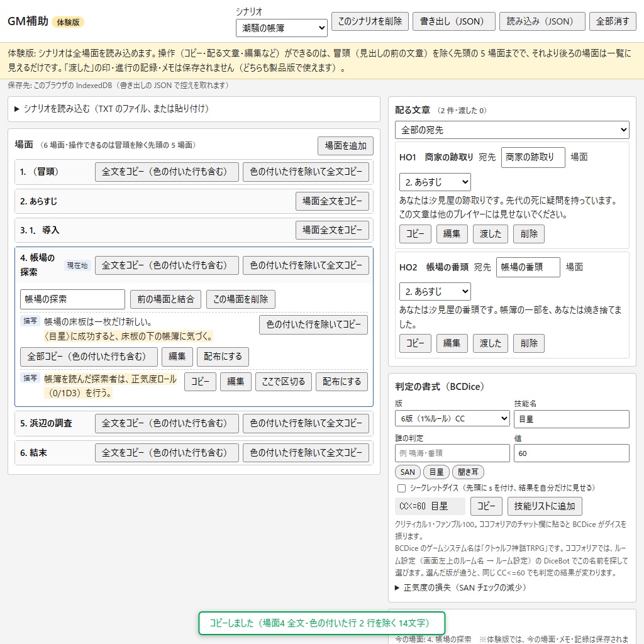Click コピー for HO2 帳場の番頭
This screenshot has width=644, height=644.
(415, 343)
